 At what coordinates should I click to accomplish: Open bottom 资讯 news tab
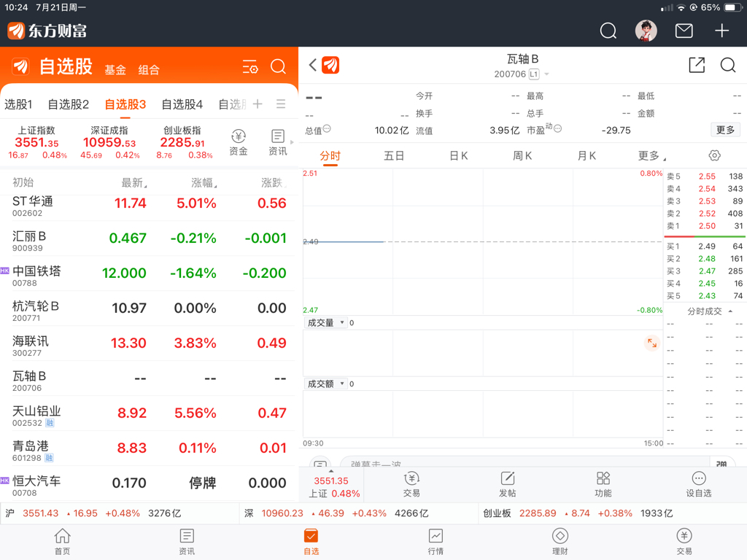187,542
